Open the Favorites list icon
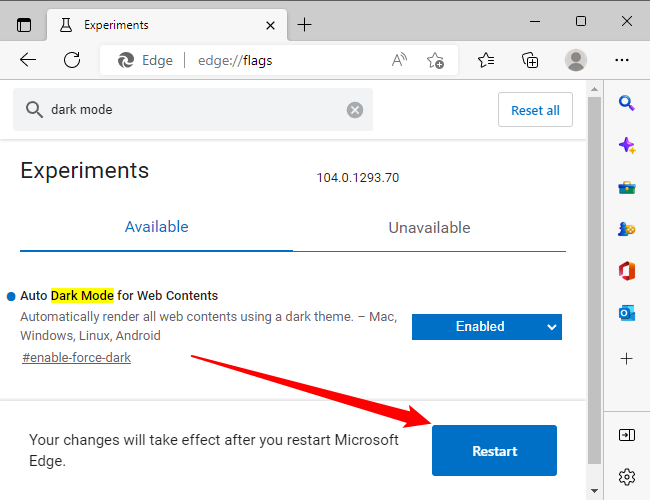The height and width of the screenshot is (500, 650). point(486,60)
